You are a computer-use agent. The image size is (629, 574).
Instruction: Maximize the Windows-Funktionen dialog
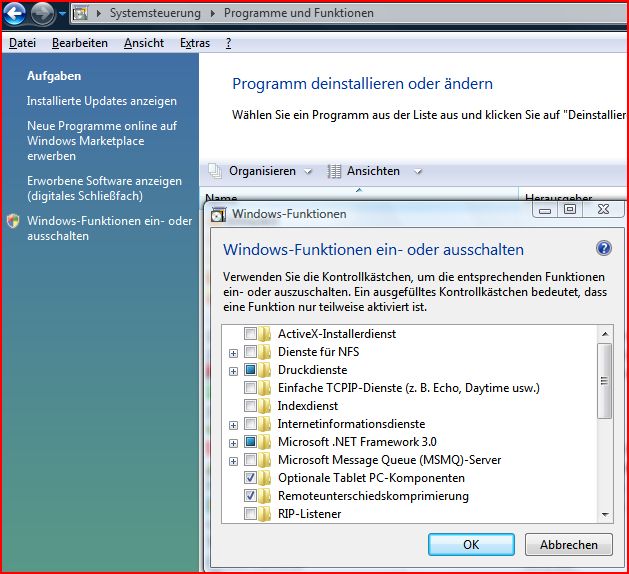click(x=570, y=209)
